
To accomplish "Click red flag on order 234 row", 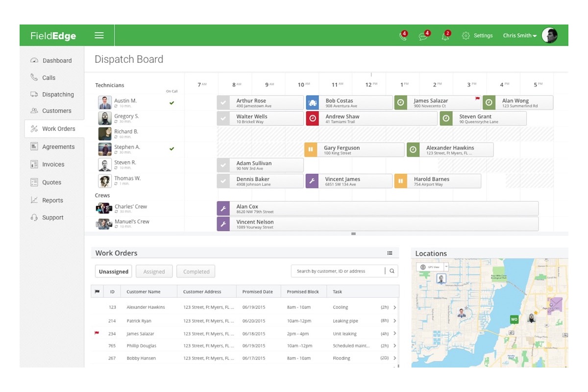I will 97,333.
